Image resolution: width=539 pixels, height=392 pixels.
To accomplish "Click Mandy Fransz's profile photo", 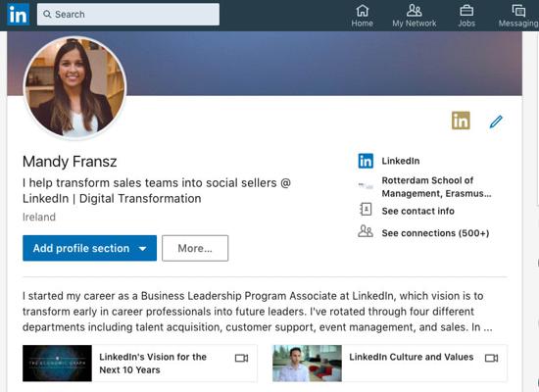I will pyautogui.click(x=74, y=87).
